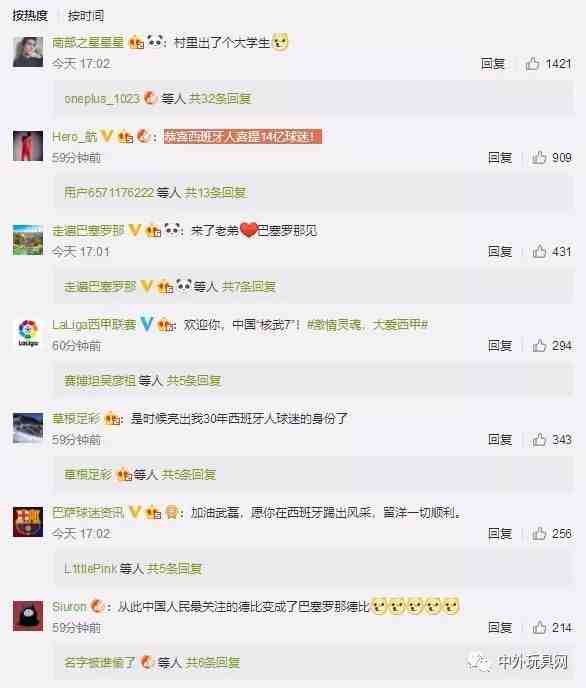
Task: Open the LaLiga logo avatar
Action: [28, 333]
